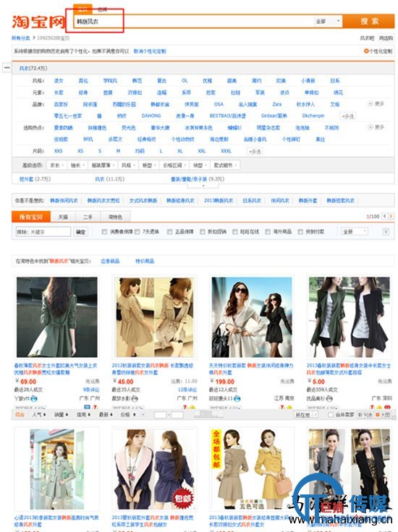Open WangWang chat icon for the ¥45.00 seller
The image size is (398, 532).
[x=135, y=398]
